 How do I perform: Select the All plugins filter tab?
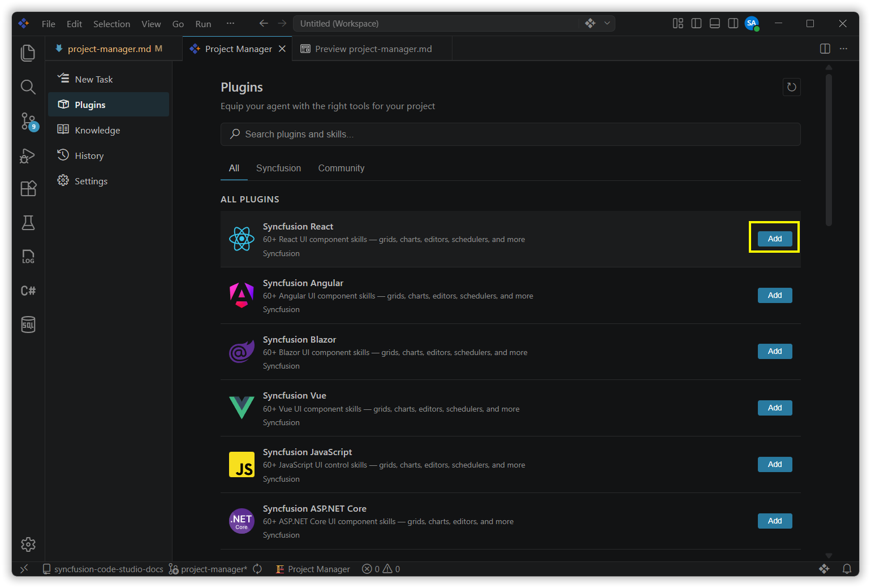234,168
